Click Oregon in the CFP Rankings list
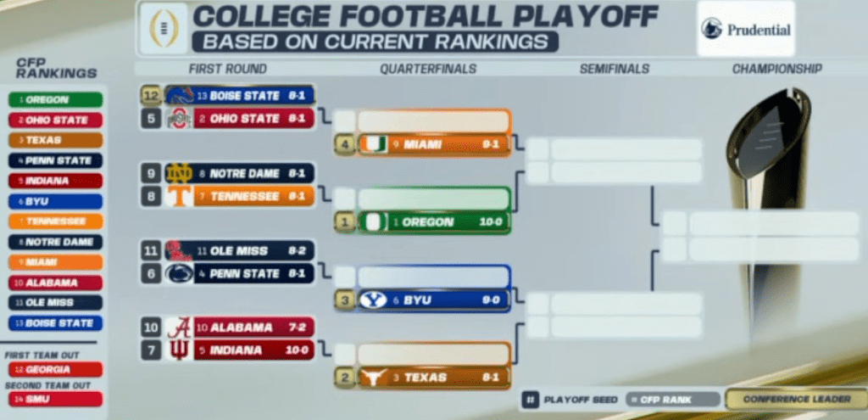This screenshot has width=868, height=420. coord(55,99)
